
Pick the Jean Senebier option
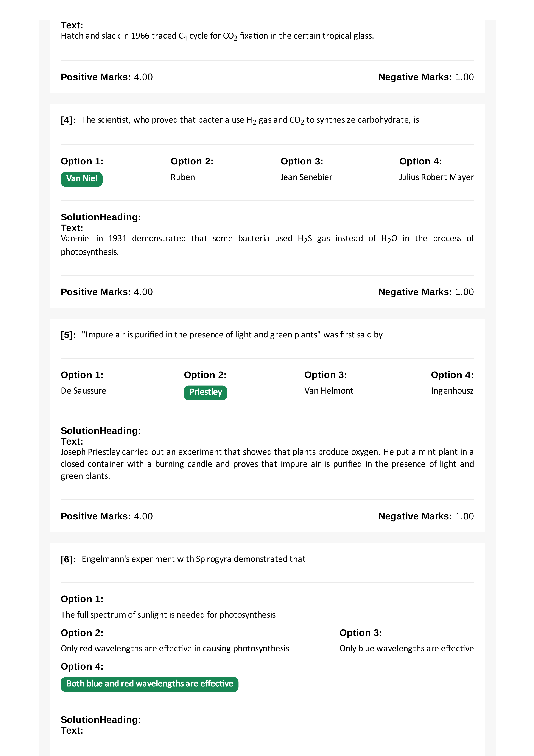(x=306, y=177)
